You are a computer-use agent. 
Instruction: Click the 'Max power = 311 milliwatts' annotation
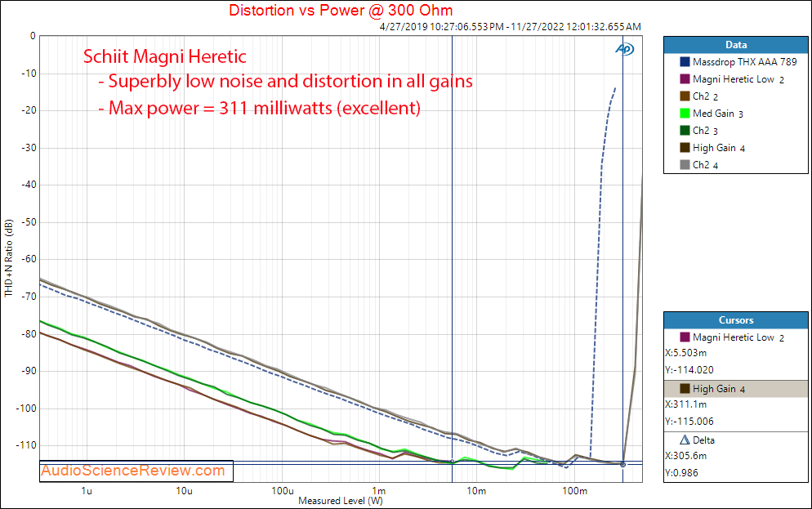coord(260,108)
